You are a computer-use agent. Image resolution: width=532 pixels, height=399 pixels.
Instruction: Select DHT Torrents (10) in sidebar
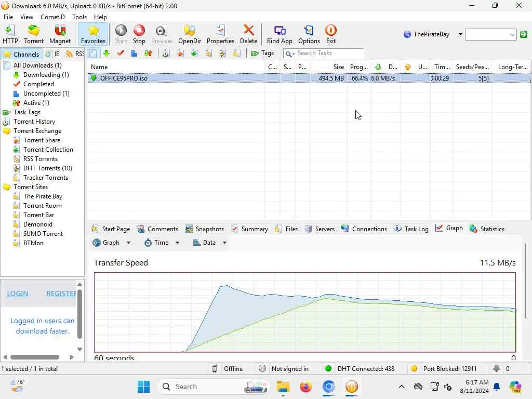point(47,168)
